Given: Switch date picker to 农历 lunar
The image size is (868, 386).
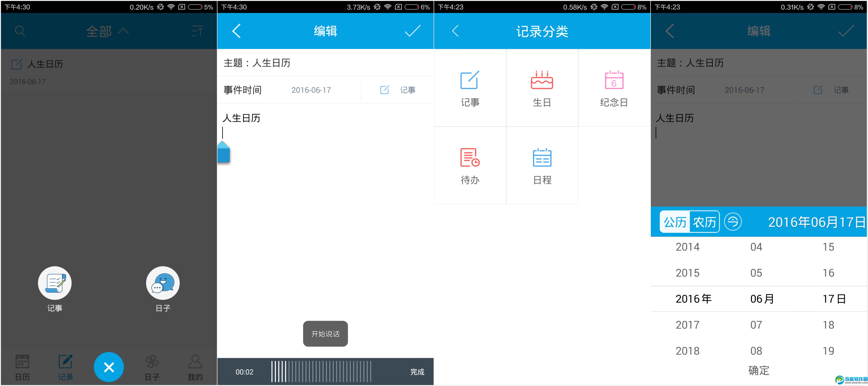Looking at the screenshot, I should [x=704, y=222].
